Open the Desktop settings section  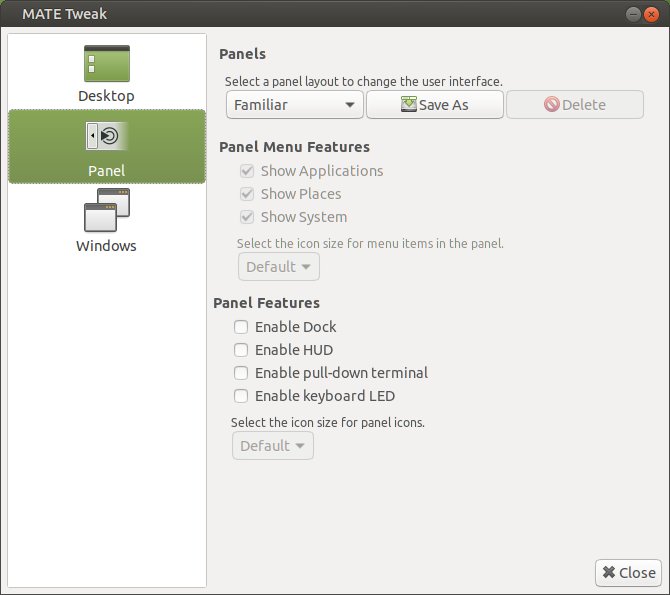pyautogui.click(x=106, y=73)
